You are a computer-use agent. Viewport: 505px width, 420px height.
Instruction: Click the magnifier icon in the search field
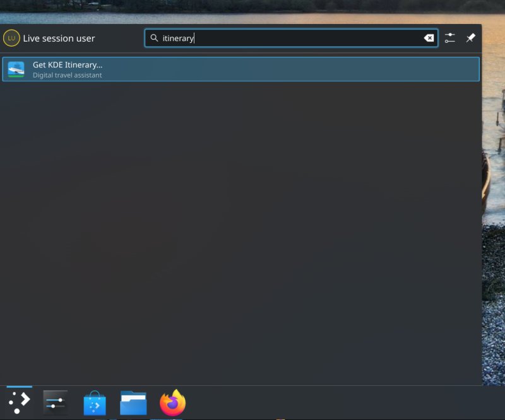(x=154, y=38)
